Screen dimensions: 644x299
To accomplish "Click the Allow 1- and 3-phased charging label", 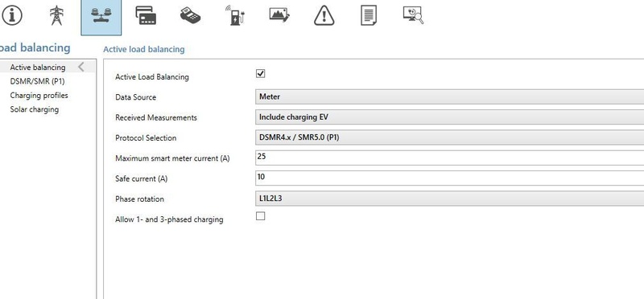I will tap(169, 219).
